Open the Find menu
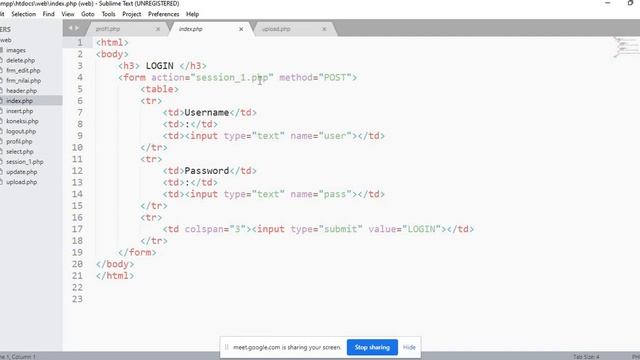640x360 pixels. pos(49,14)
